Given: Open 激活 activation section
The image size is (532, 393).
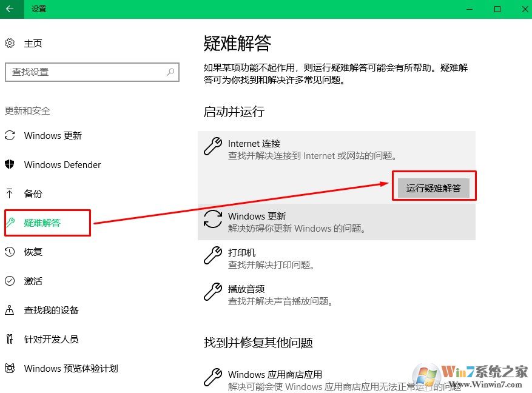Looking at the screenshot, I should tap(33, 281).
